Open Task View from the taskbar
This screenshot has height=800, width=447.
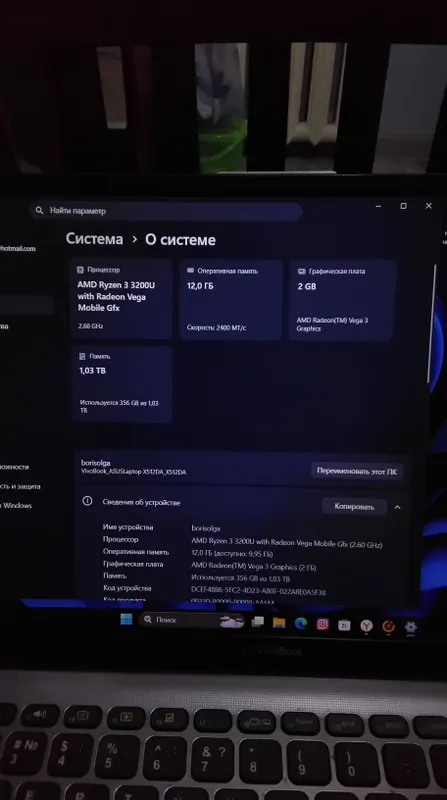pyautogui.click(x=258, y=621)
